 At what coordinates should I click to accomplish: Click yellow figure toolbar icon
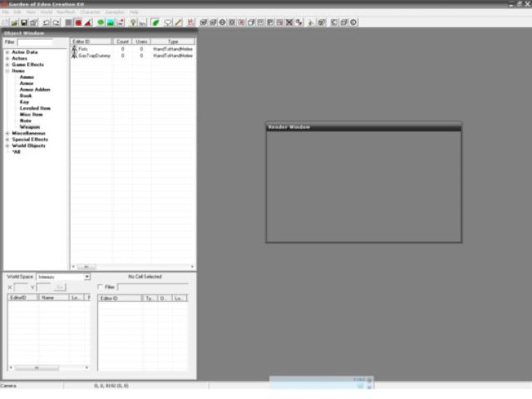tap(310, 22)
